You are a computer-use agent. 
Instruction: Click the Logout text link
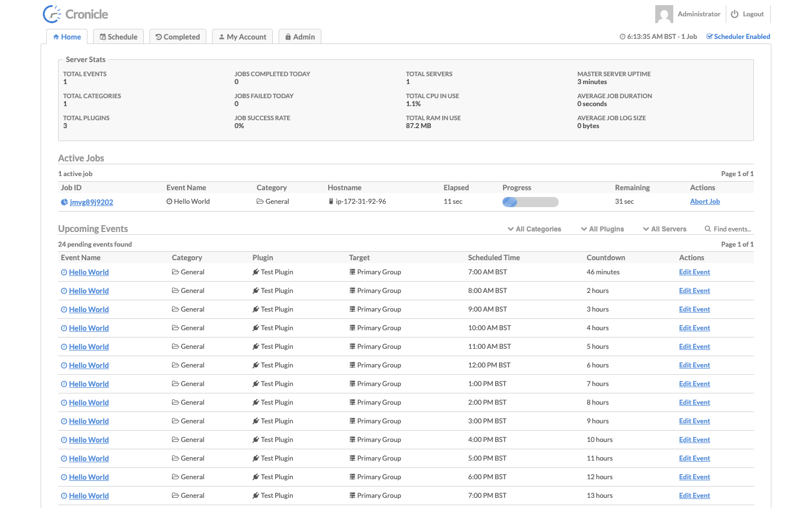[x=753, y=14]
